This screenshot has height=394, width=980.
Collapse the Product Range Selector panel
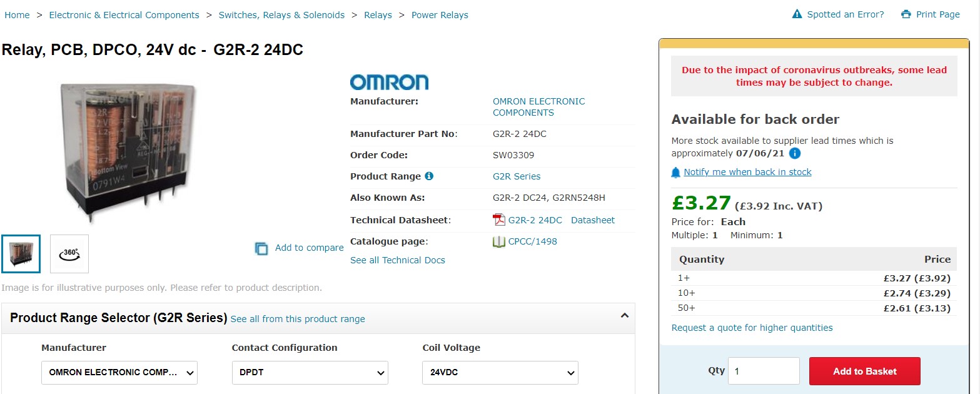pyautogui.click(x=624, y=316)
